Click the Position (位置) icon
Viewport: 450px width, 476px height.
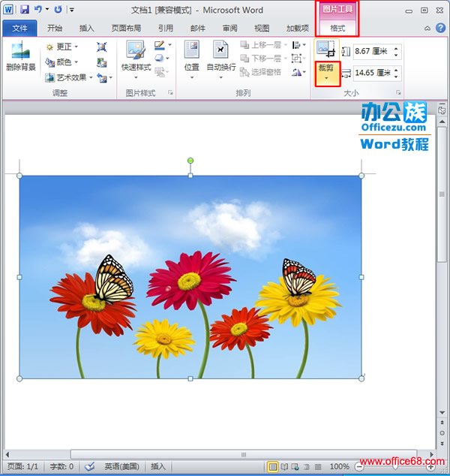tap(191, 57)
